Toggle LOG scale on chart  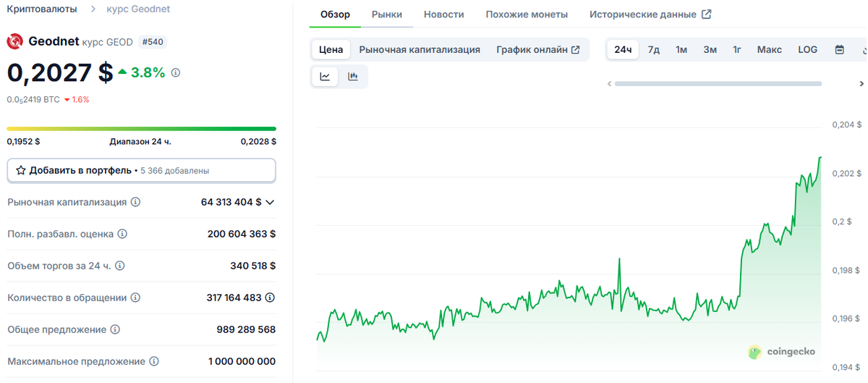point(808,50)
